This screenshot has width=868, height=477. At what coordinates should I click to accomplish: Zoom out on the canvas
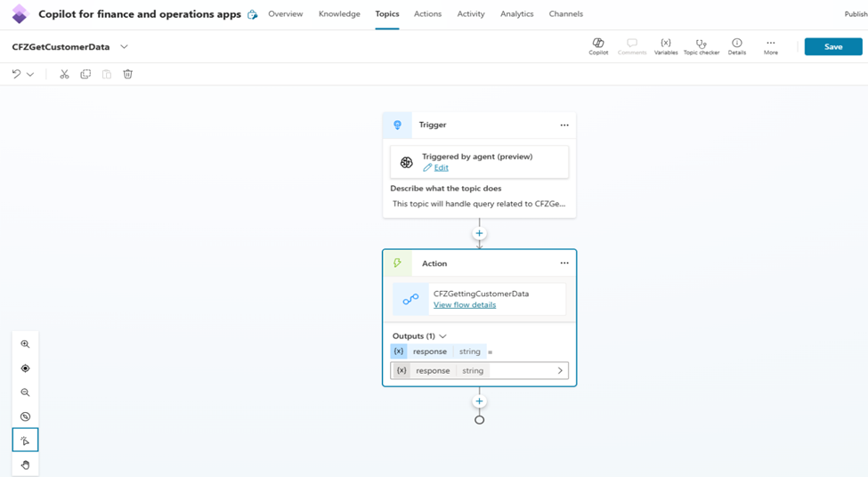pos(26,392)
